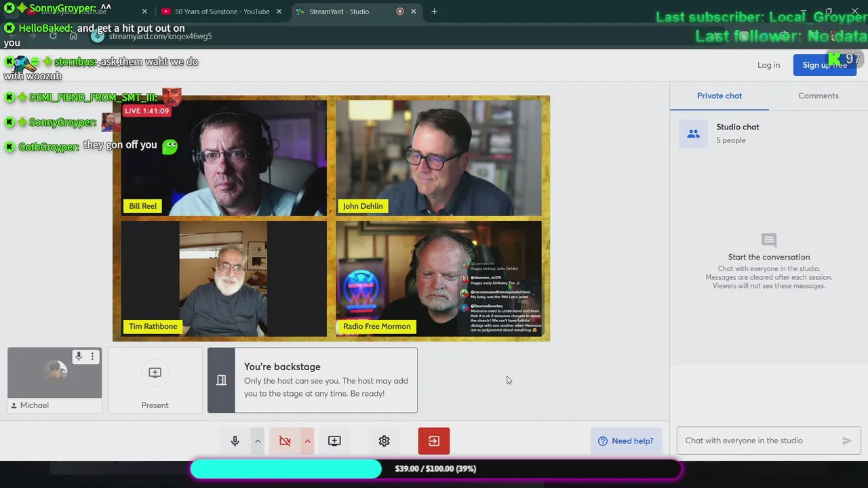The image size is (868, 488).
Task: Click the John Dehlin video feed
Action: [x=439, y=158]
